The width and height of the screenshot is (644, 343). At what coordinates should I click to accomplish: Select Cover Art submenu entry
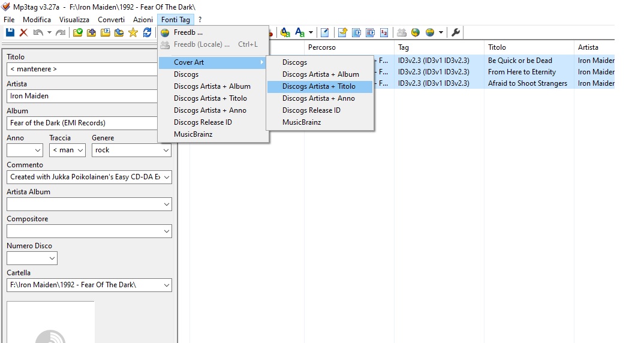(x=212, y=62)
